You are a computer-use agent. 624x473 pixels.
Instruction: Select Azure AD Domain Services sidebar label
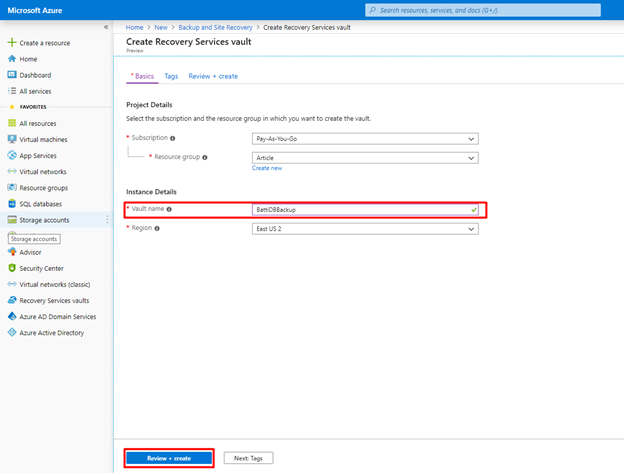click(x=58, y=317)
